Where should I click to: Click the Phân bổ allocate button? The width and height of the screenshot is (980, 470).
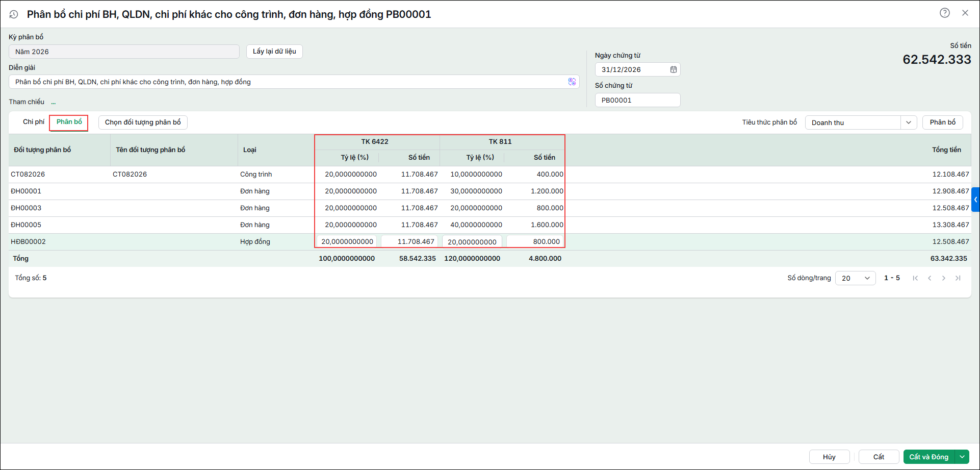pos(943,122)
